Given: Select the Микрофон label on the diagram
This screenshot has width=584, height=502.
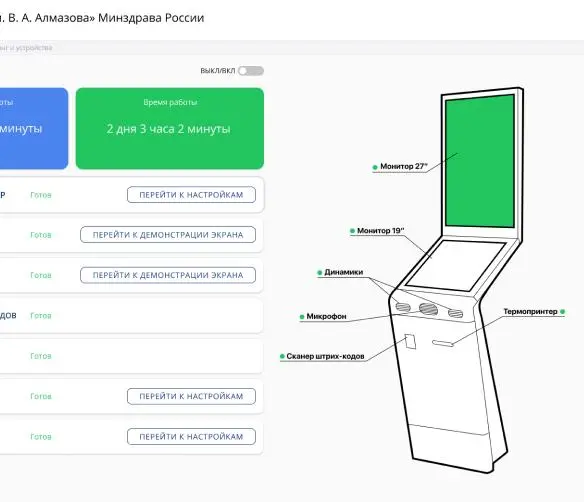Looking at the screenshot, I should [x=327, y=317].
